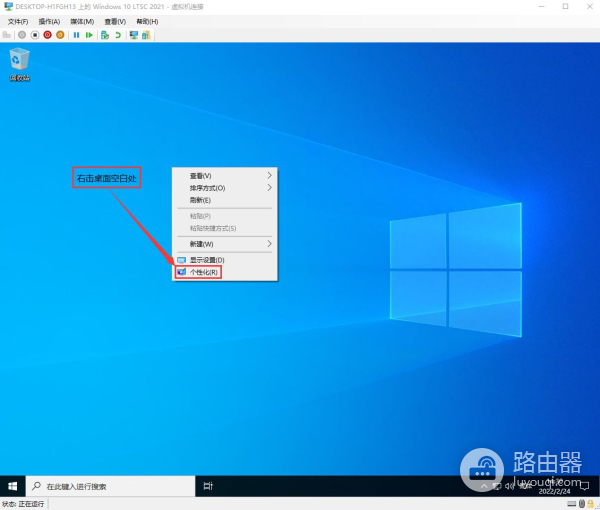Open the 帮助(H) menu
Image resolution: width=600 pixels, height=510 pixels.
(x=147, y=21)
